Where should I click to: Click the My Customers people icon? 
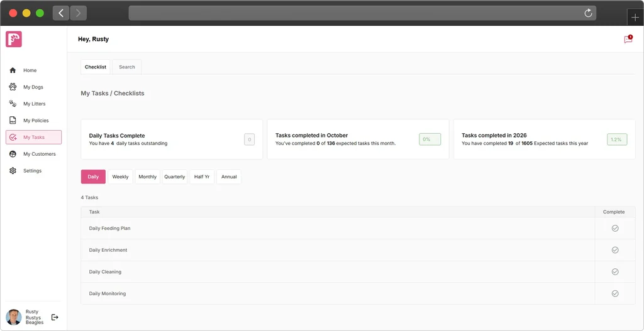(13, 154)
